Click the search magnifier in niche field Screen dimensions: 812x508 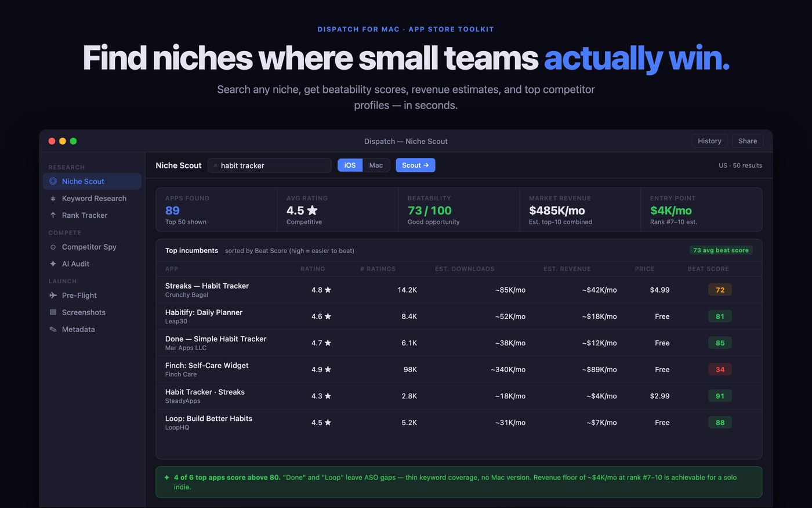[x=216, y=165]
